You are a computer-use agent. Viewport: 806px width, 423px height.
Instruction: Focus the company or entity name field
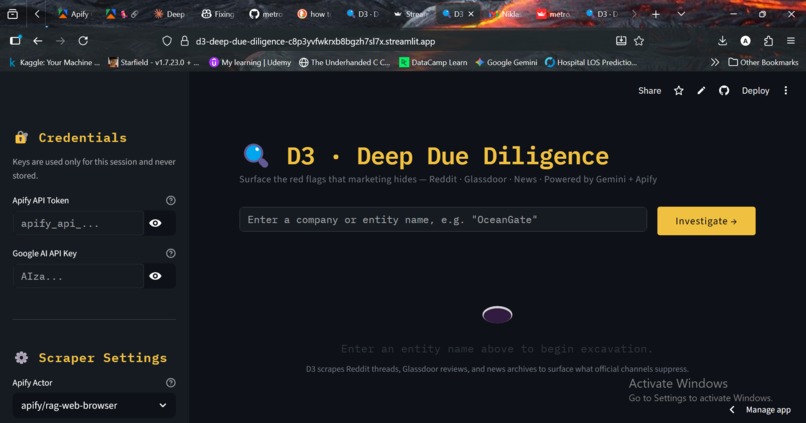point(443,220)
